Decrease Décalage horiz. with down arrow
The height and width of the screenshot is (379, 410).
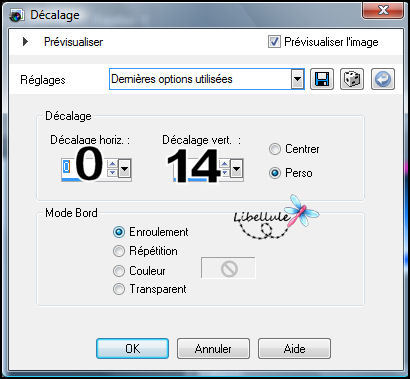[112, 172]
